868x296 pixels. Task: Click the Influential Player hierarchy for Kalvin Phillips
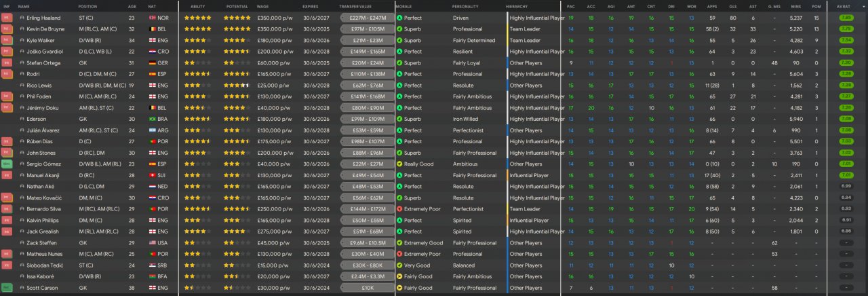529,221
